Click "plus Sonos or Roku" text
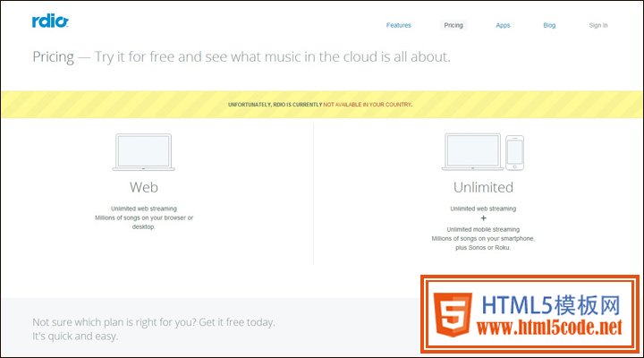The height and width of the screenshot is (358, 644). (x=483, y=247)
